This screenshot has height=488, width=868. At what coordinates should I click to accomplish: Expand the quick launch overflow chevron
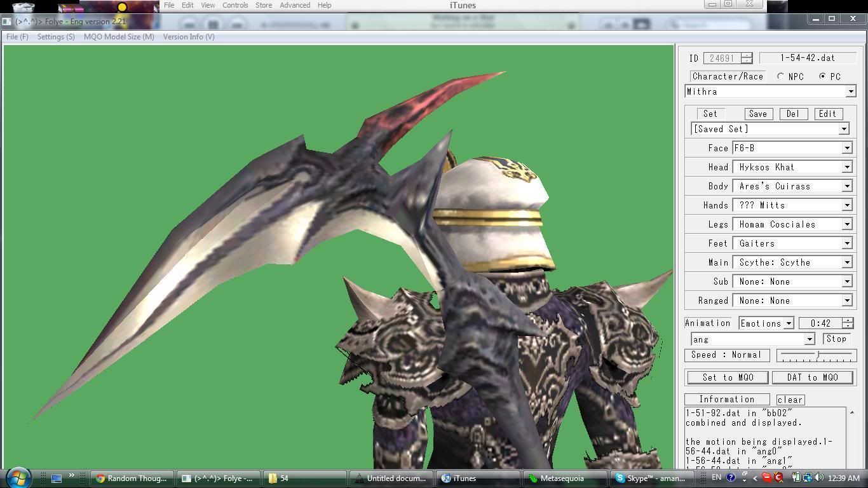tap(71, 475)
